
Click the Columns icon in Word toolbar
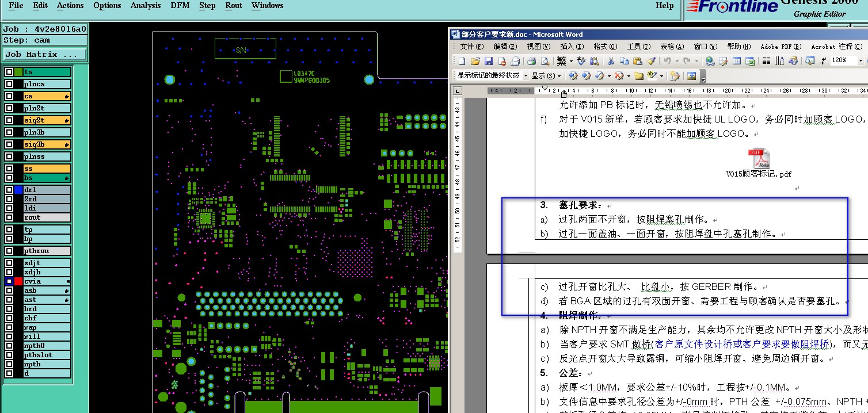point(766,61)
